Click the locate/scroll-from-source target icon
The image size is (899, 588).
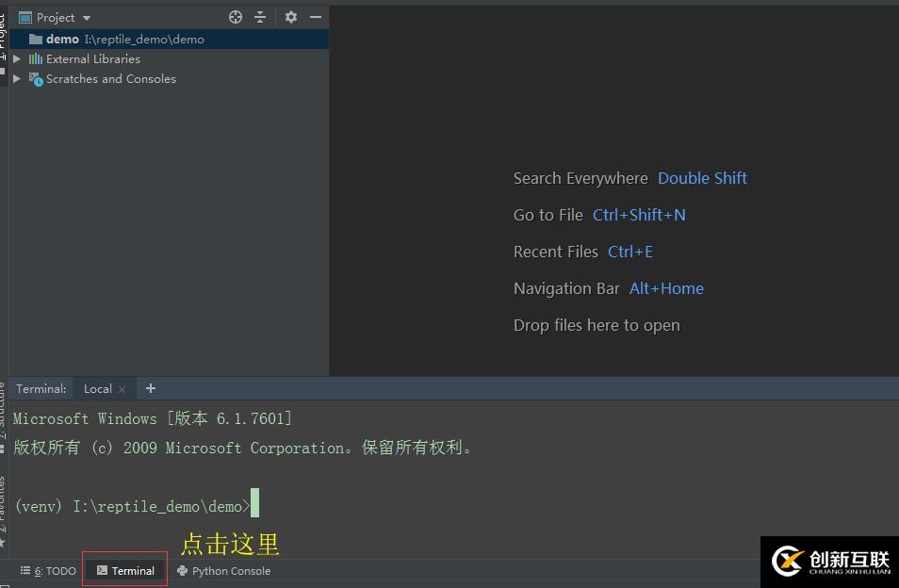tap(235, 17)
